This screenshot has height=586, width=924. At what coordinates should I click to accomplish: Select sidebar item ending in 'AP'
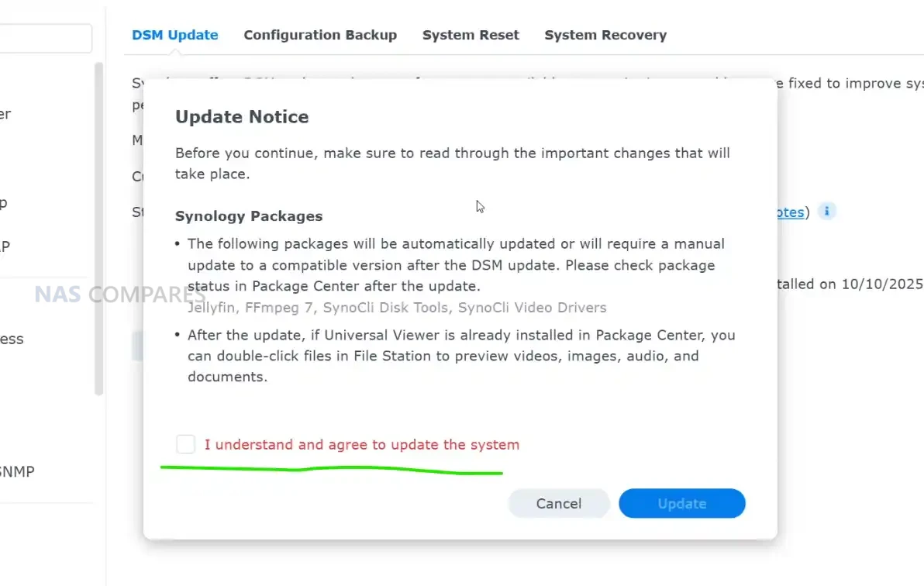tap(5, 246)
